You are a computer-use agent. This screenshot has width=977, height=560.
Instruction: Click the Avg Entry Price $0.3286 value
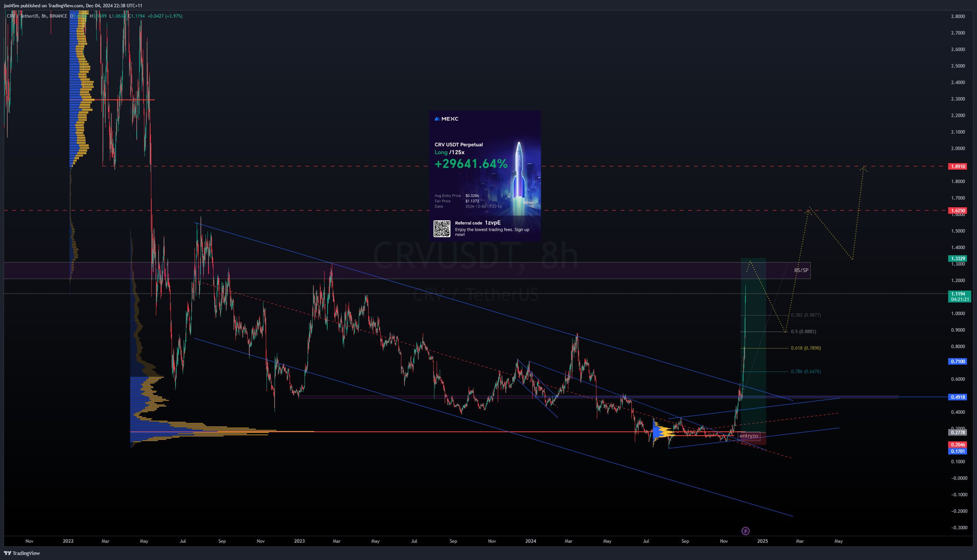(x=472, y=196)
